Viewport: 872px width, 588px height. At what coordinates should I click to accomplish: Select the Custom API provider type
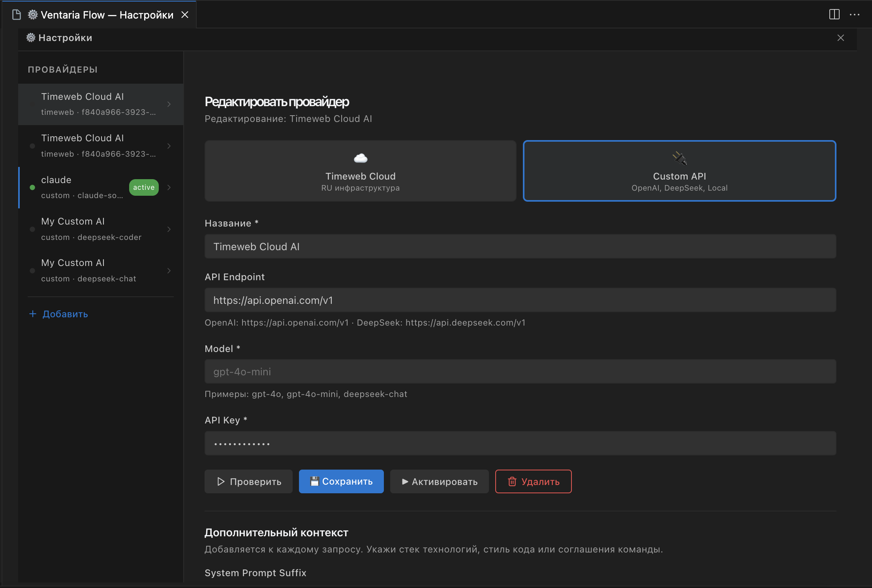click(x=679, y=171)
